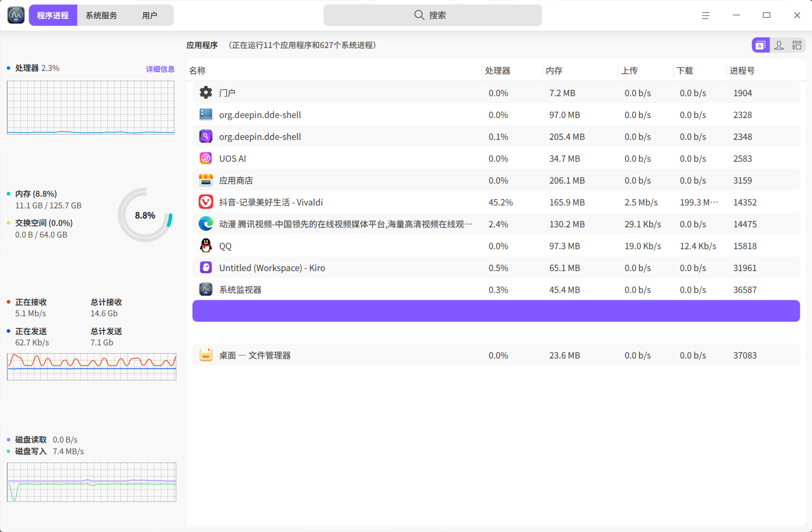812x532 pixels.
Task: Click the QQ penguin icon
Action: [206, 245]
